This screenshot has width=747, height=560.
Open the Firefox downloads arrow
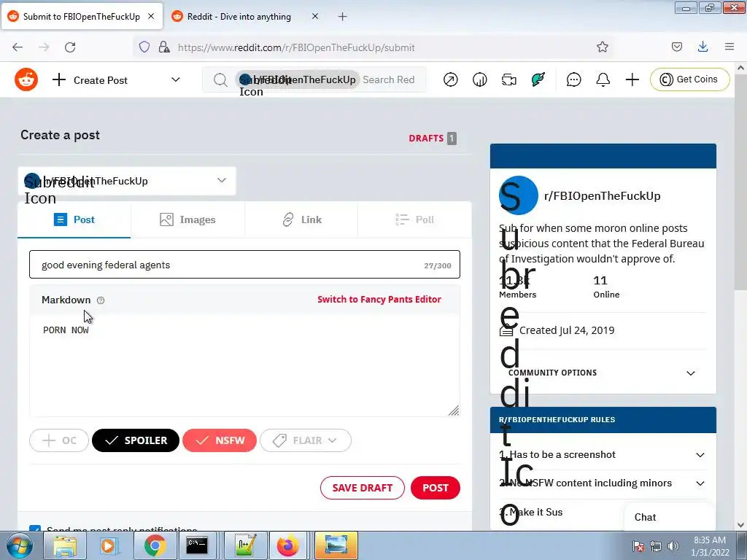703,47
